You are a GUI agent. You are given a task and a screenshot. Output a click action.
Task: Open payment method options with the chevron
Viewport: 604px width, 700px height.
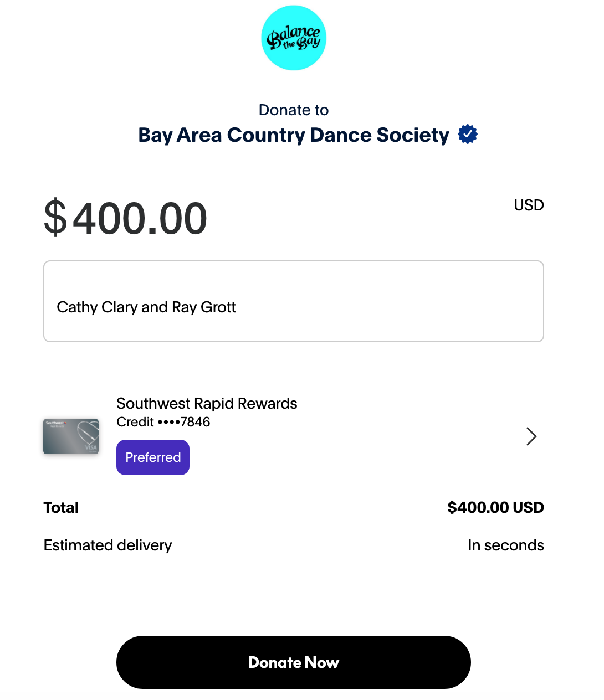tap(531, 436)
